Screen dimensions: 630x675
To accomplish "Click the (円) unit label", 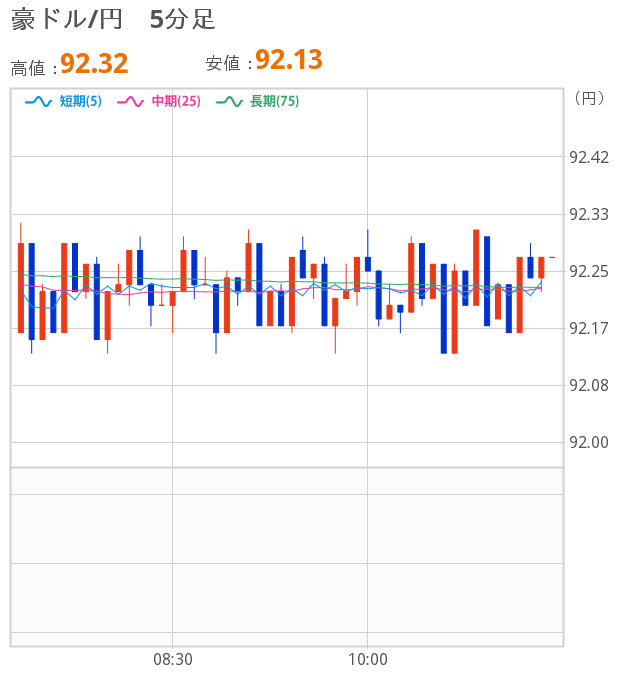I will pos(589,98).
